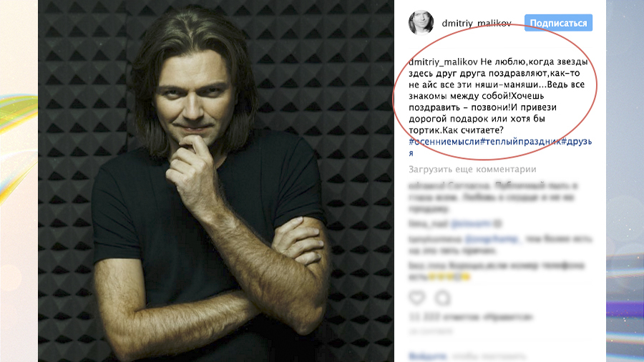Image resolution: width=644 pixels, height=362 pixels.
Task: Click the speech bubble comment icon
Action: coord(443,298)
